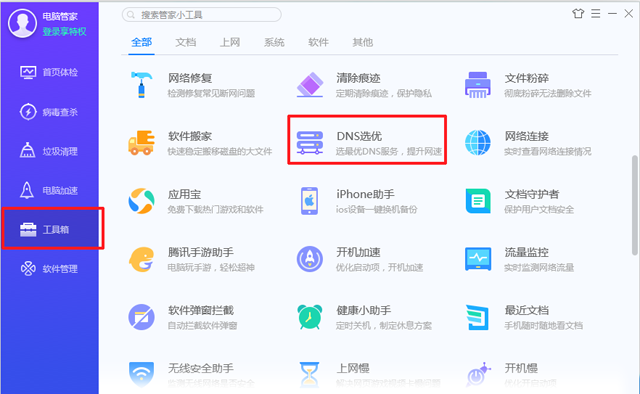Viewport: 640px width, 394px height.
Task: Click the 垃圾清理 broom icon in sidebar
Action: click(27, 151)
